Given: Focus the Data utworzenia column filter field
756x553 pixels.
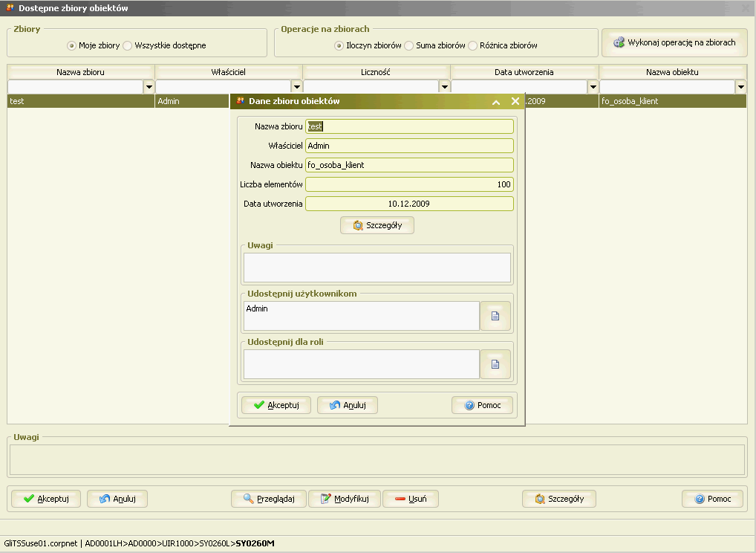Looking at the screenshot, I should pyautogui.click(x=519, y=87).
